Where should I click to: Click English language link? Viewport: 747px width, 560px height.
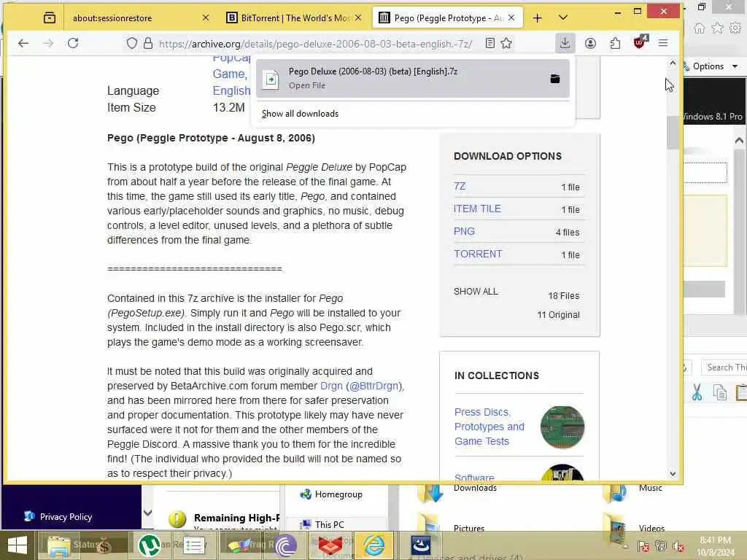tap(231, 90)
